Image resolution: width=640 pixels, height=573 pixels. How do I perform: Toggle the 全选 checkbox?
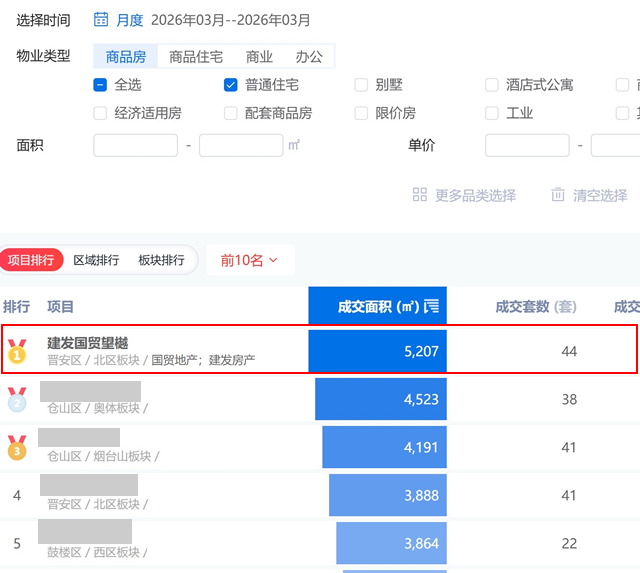[x=100, y=85]
